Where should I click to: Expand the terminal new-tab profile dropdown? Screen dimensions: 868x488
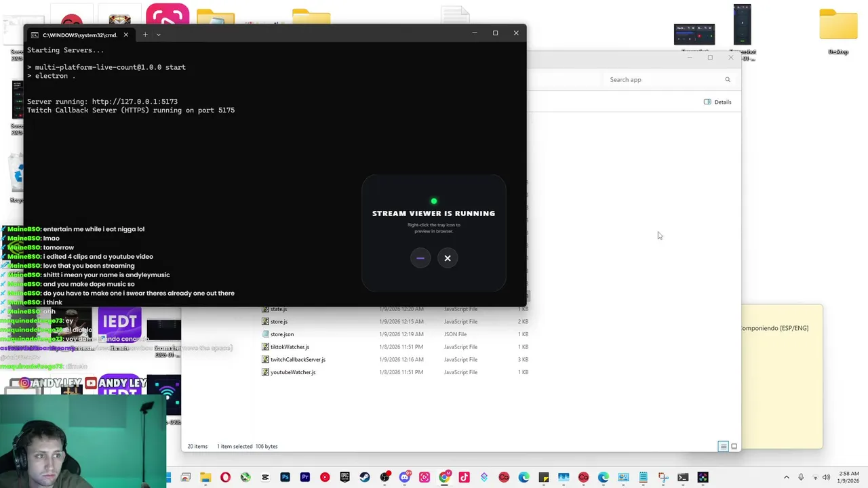point(159,35)
